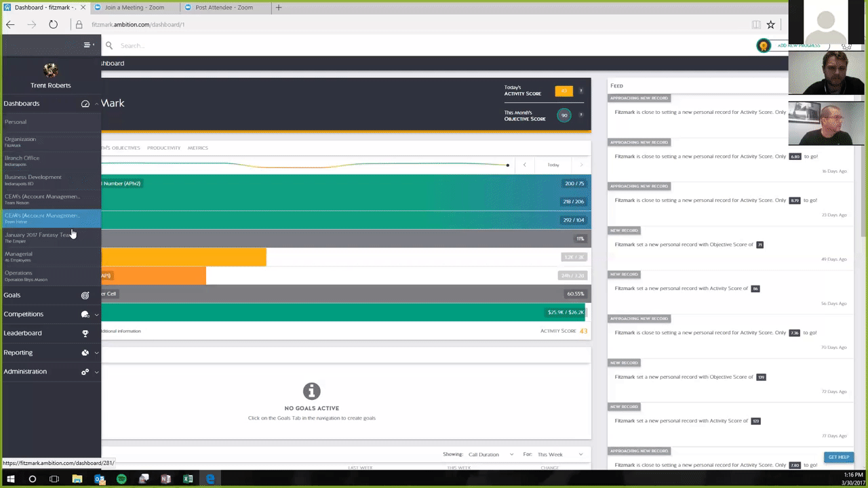Go to previous day with left chevron
This screenshot has height=488, width=868.
pos(524,165)
